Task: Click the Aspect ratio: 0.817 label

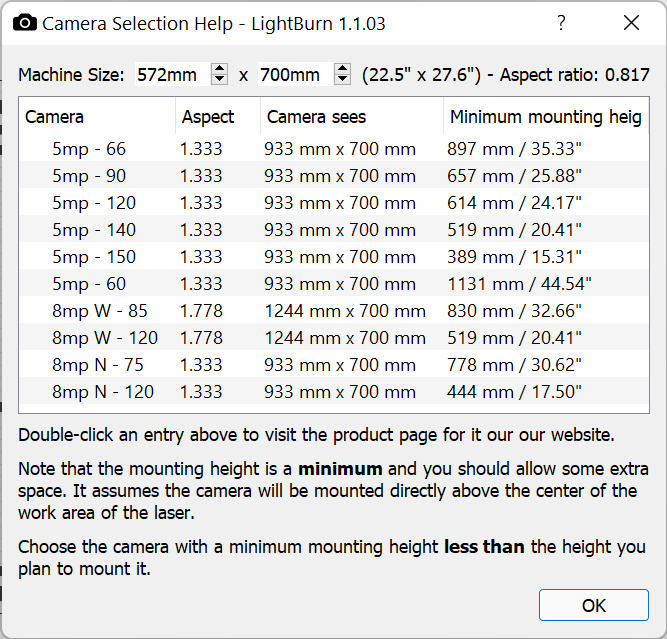Action: [575, 75]
